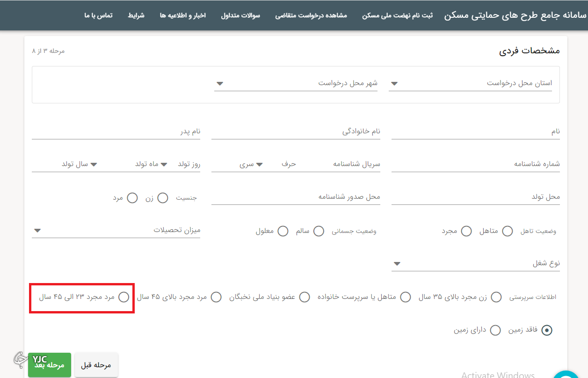This screenshot has height=378, width=588.
Task: Click the اطلاعات سرپرستی label
Action: click(532, 297)
